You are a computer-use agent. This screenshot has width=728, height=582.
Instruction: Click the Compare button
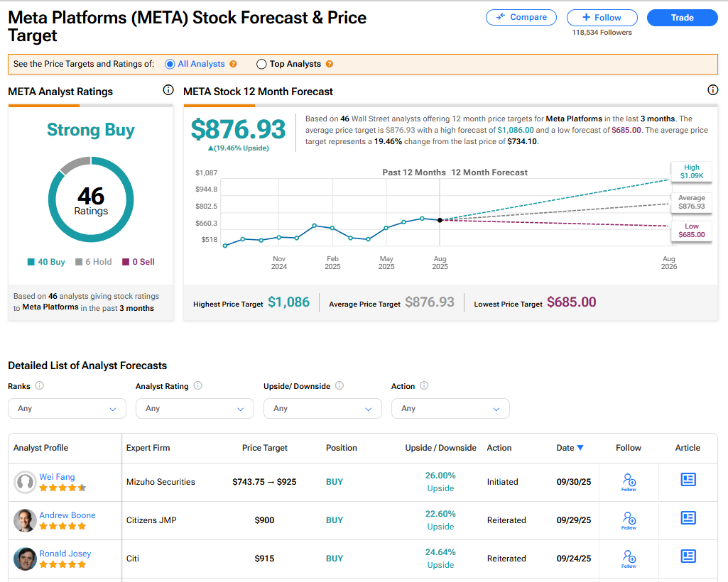click(x=522, y=18)
